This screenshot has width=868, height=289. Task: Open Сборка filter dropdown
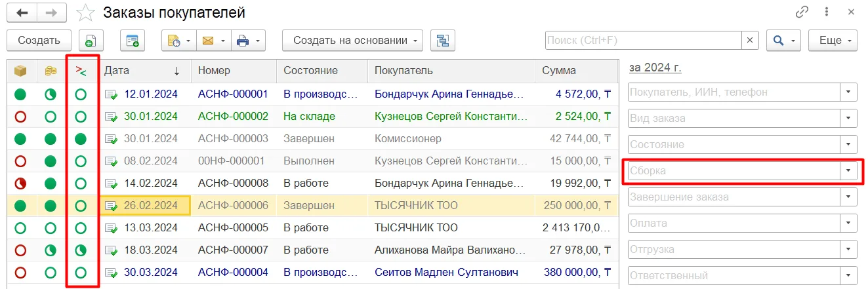[849, 171]
